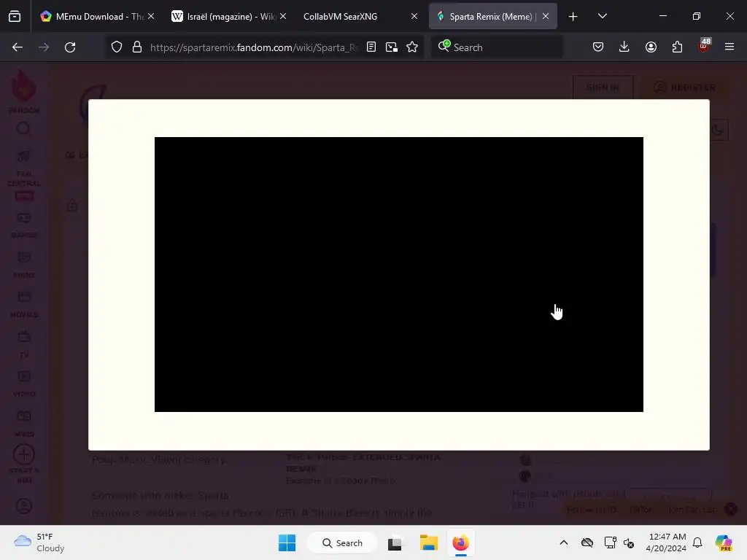Go back to previous page
Viewport: 747px width, 560px height.
coord(18,47)
